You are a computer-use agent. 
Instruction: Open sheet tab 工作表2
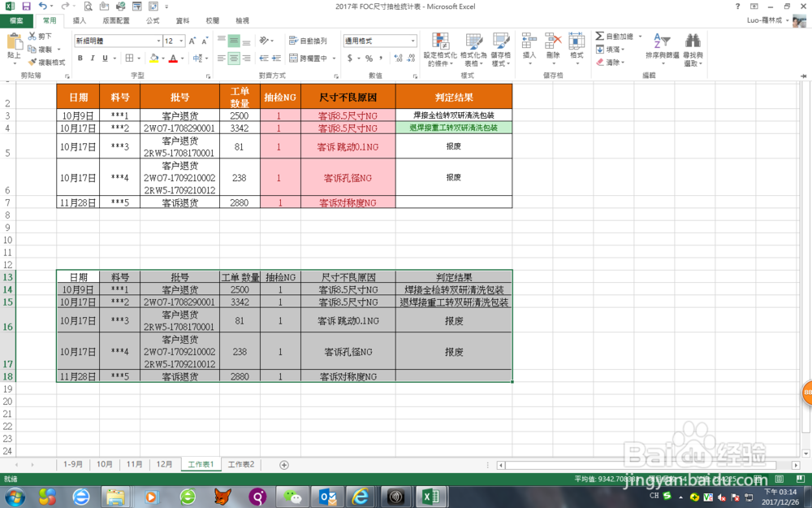pyautogui.click(x=241, y=464)
